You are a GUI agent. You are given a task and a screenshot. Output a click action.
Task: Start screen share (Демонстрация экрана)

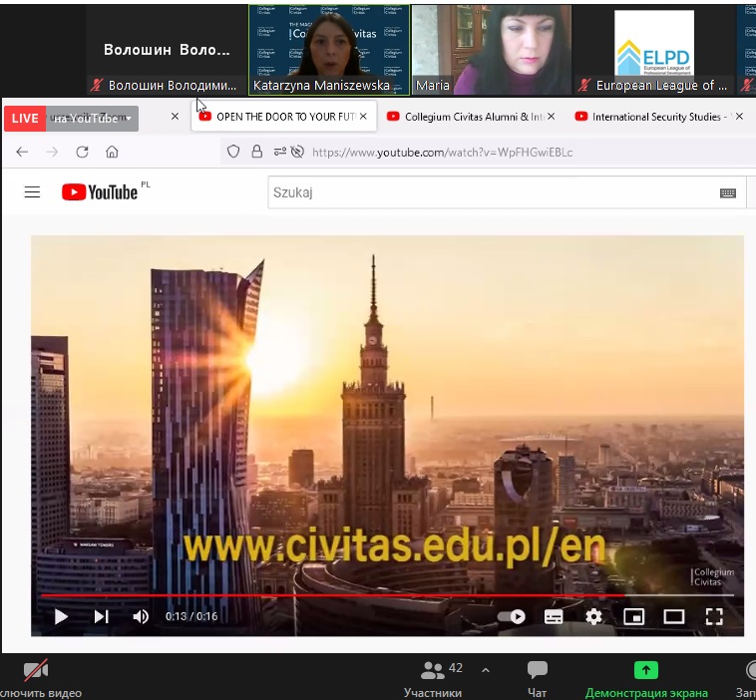click(646, 678)
